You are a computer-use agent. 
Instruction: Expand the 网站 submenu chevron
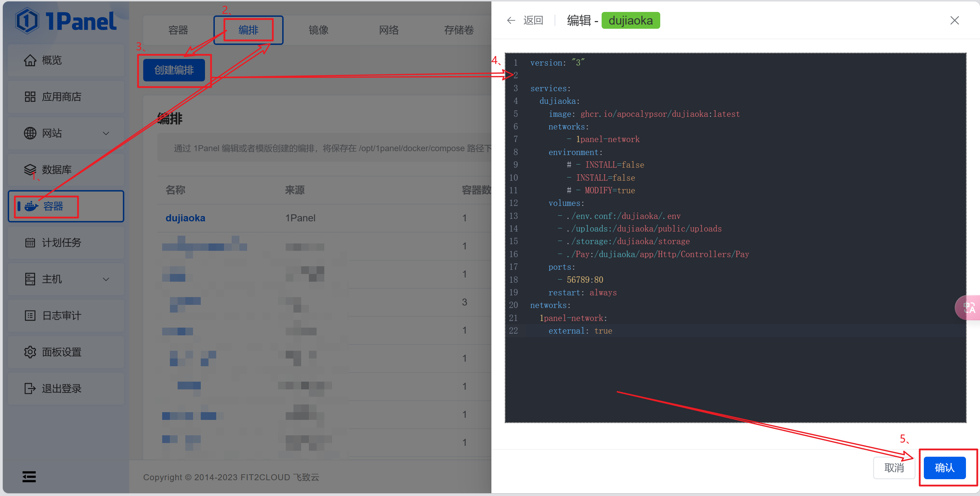[x=106, y=133]
